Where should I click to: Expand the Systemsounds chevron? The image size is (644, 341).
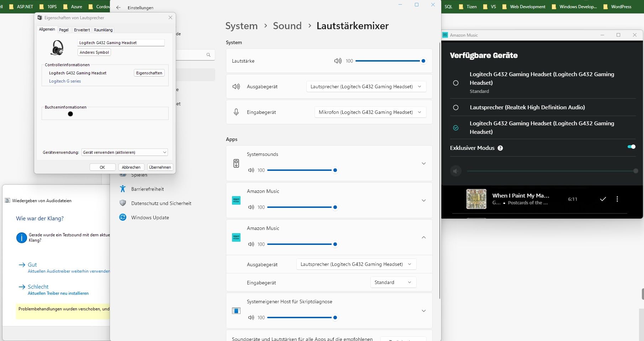pos(423,163)
